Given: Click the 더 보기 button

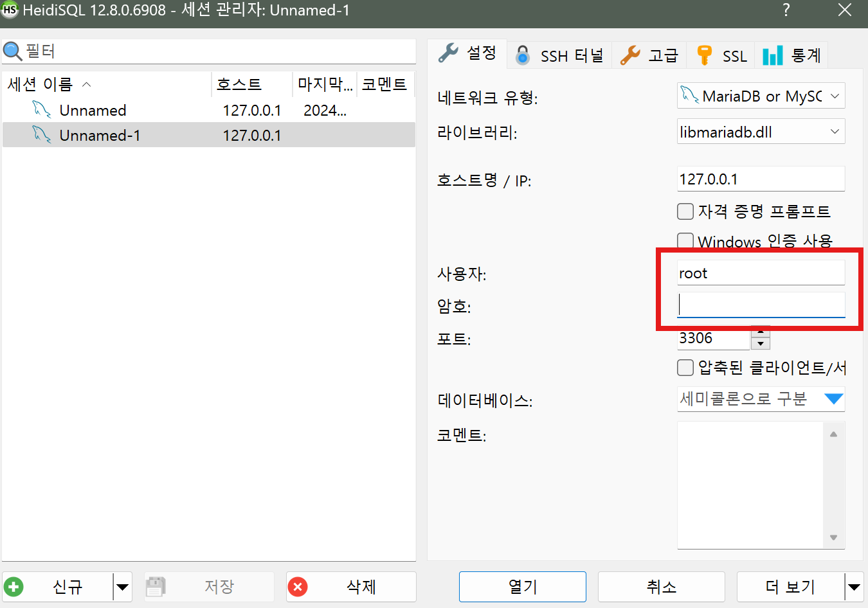Looking at the screenshot, I should pyautogui.click(x=790, y=587).
